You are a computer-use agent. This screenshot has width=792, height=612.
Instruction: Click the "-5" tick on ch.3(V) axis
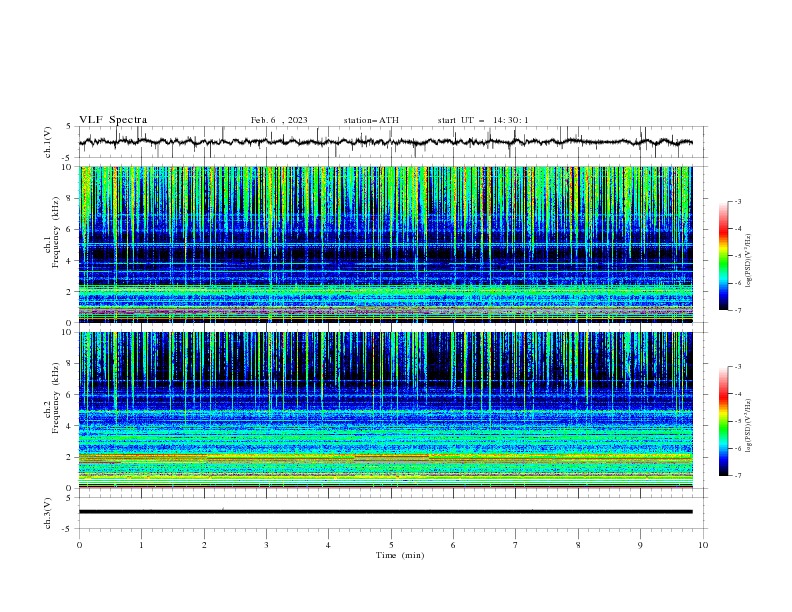68,529
